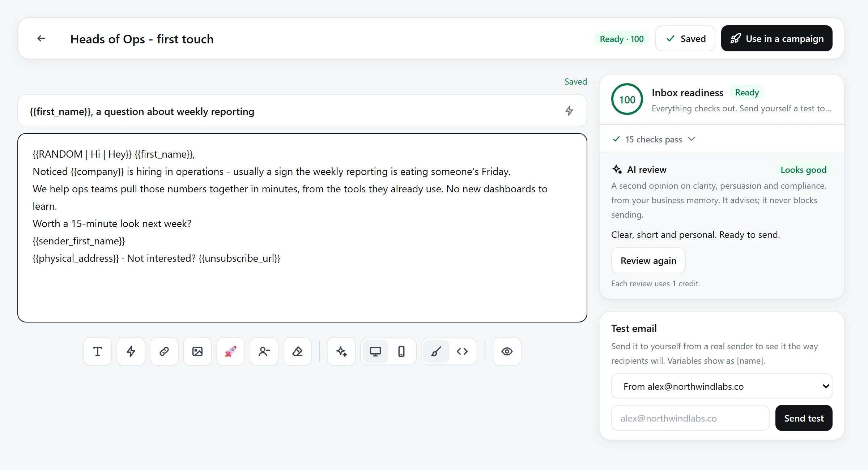The width and height of the screenshot is (868, 470).
Task: Click the person-minus unsubscribe icon
Action: click(264, 351)
